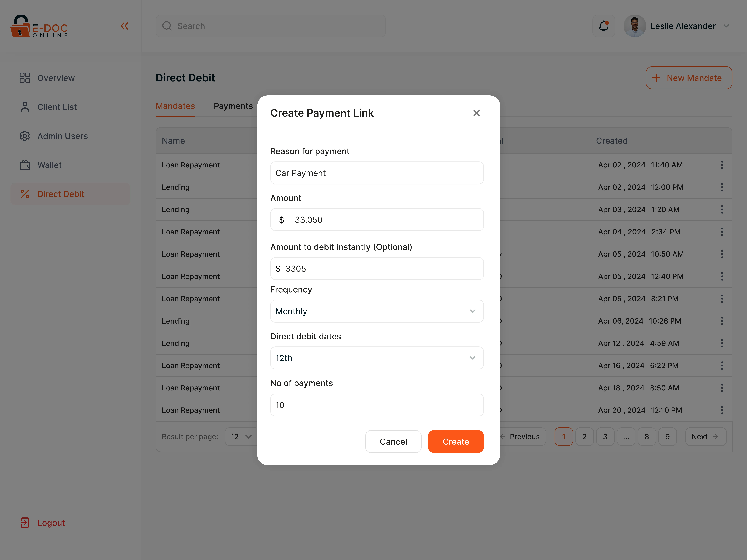Open Admin Users page

pyautogui.click(x=70, y=136)
